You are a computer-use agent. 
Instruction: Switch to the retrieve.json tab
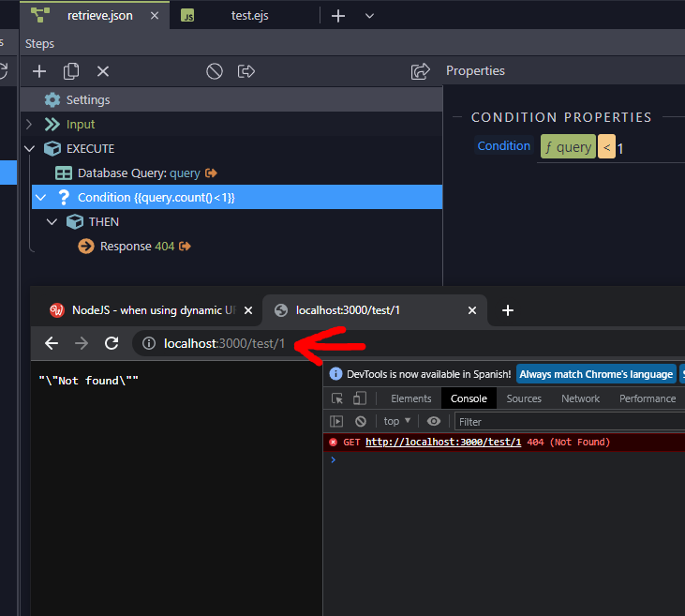pyautogui.click(x=95, y=15)
